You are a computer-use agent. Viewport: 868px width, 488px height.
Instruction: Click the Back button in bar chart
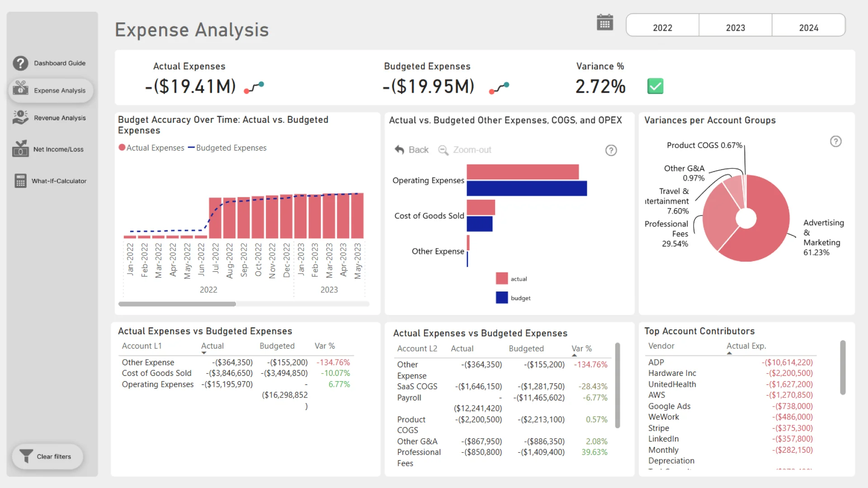pos(411,150)
